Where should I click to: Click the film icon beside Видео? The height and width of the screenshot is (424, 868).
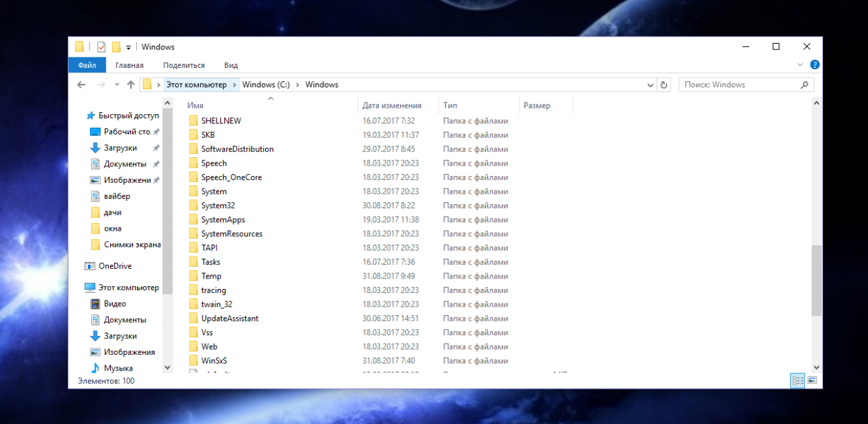pos(95,304)
